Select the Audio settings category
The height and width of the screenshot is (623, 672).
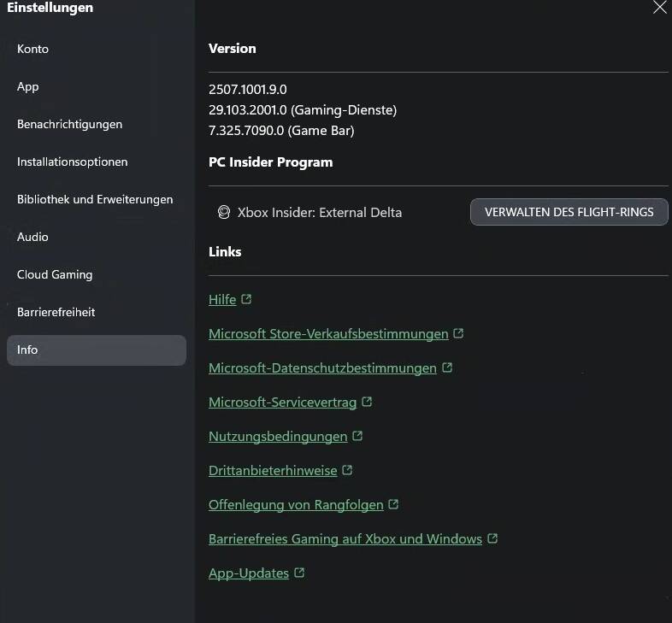pyautogui.click(x=32, y=237)
